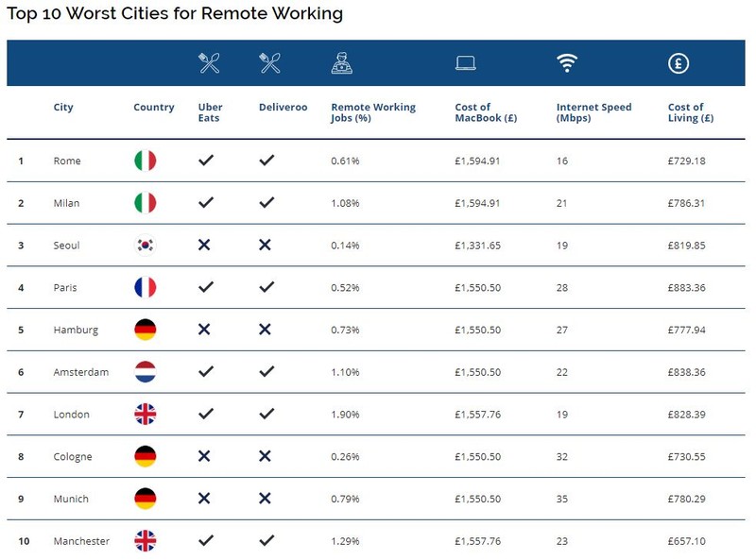756x560 pixels.
Task: Click Milan's cost of living £786.31
Action: click(686, 203)
